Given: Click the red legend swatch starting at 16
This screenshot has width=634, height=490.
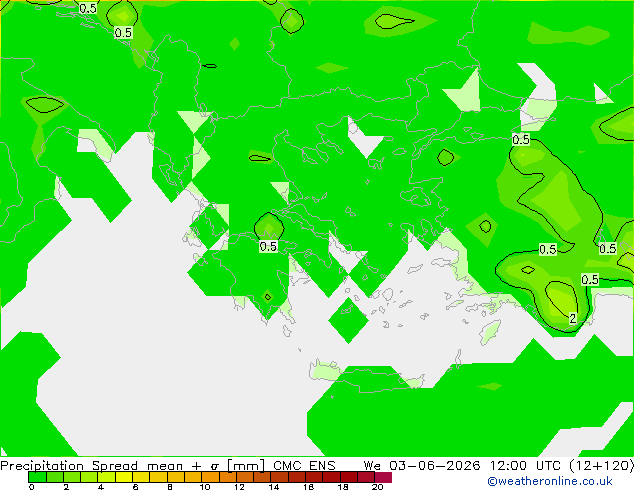Looking at the screenshot, I should [314, 477].
